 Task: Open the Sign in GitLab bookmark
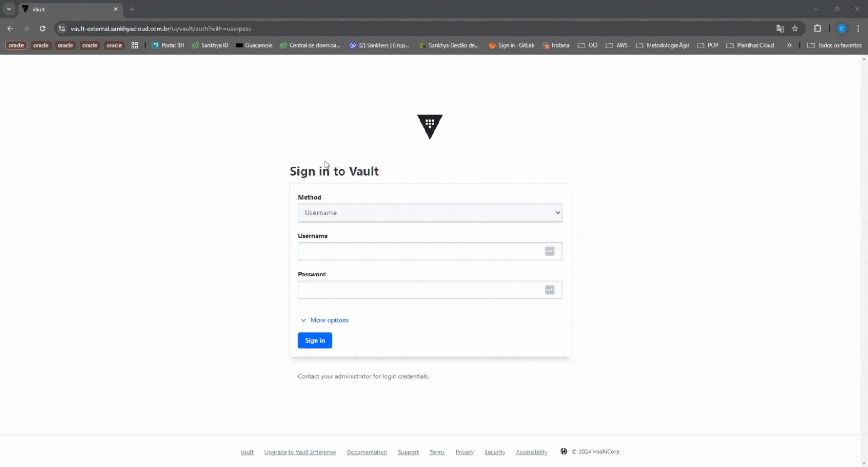pos(511,45)
